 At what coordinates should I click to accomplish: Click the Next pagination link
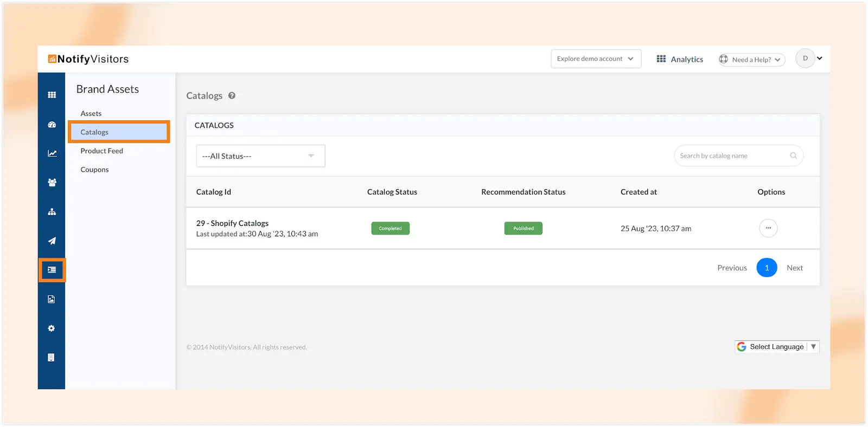794,268
